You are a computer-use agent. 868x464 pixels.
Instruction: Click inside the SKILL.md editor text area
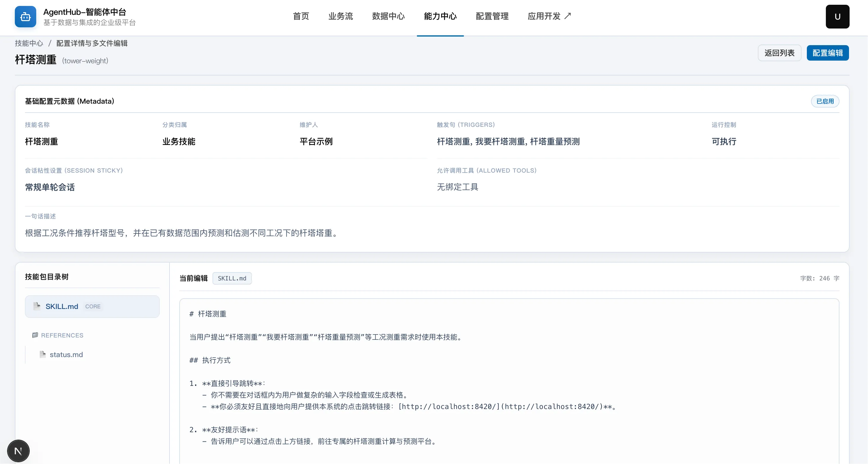[x=509, y=381]
